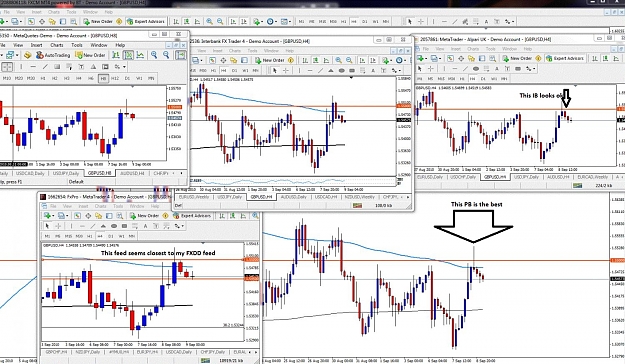Draw ellipse shape in FxPro window toolbar
The image size is (625, 364).
pos(114,226)
